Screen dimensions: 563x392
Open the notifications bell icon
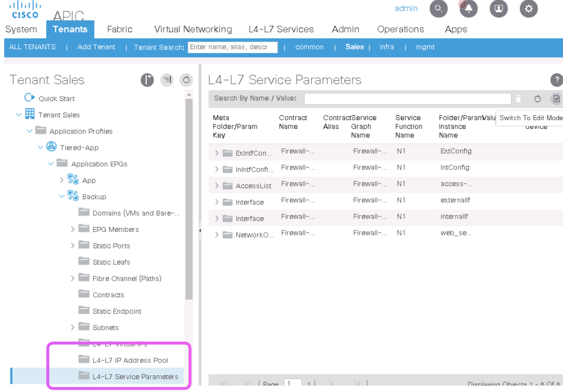pos(468,9)
